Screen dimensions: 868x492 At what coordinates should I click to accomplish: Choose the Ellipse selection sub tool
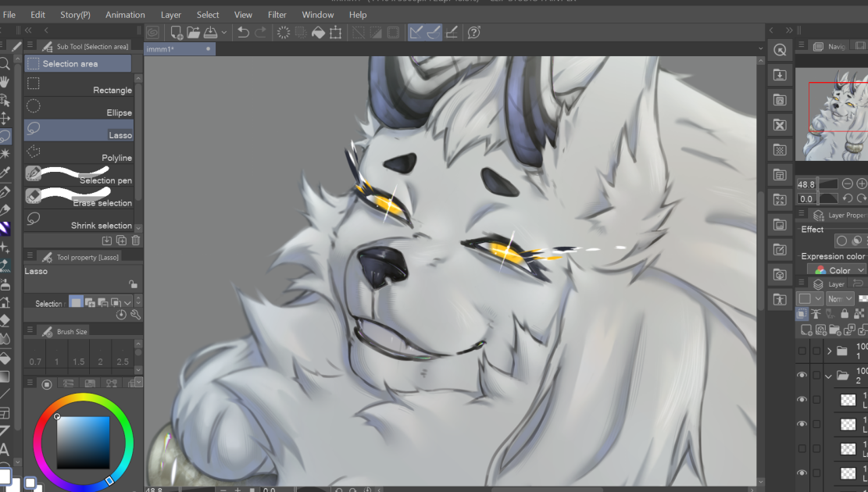point(79,107)
